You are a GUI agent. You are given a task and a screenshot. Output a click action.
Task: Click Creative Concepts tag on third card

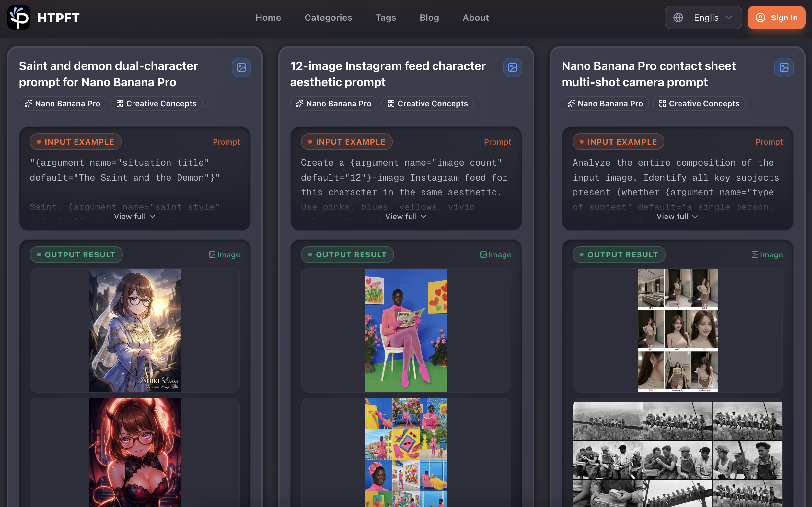(699, 104)
